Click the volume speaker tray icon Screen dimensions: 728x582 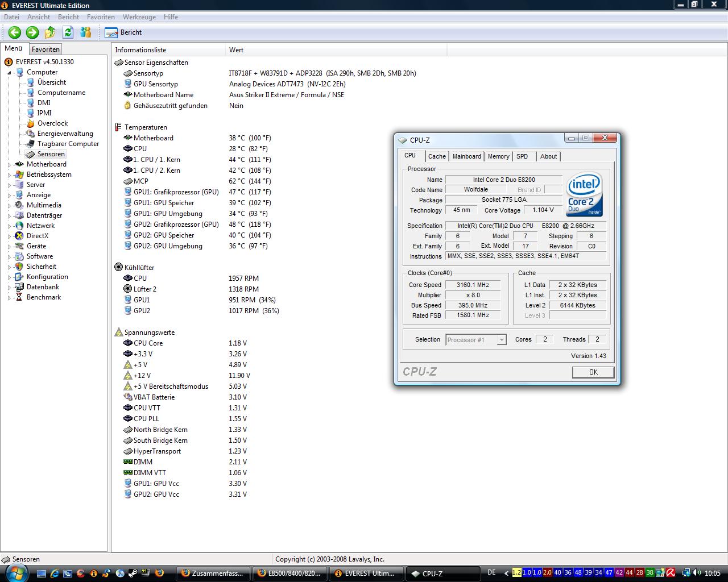point(696,573)
